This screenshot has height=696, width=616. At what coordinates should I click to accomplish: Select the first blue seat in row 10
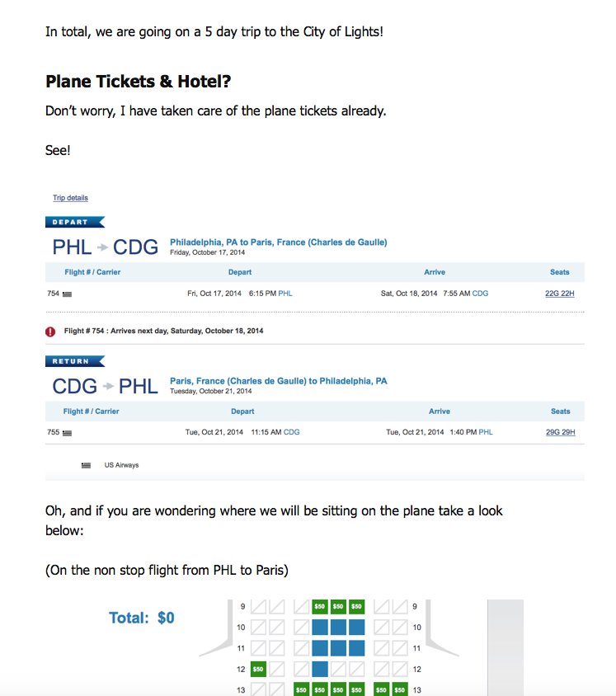coord(319,628)
